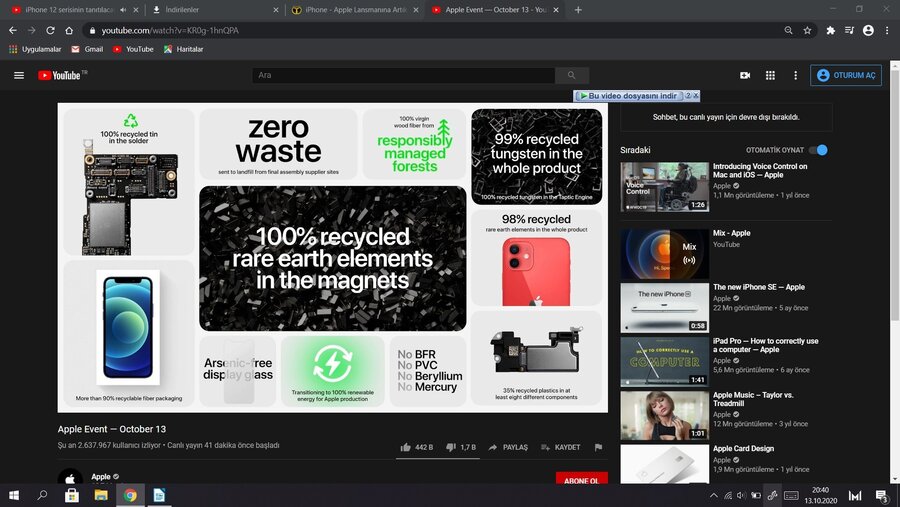Open Introducing Voice Control thumbnail

(x=665, y=187)
